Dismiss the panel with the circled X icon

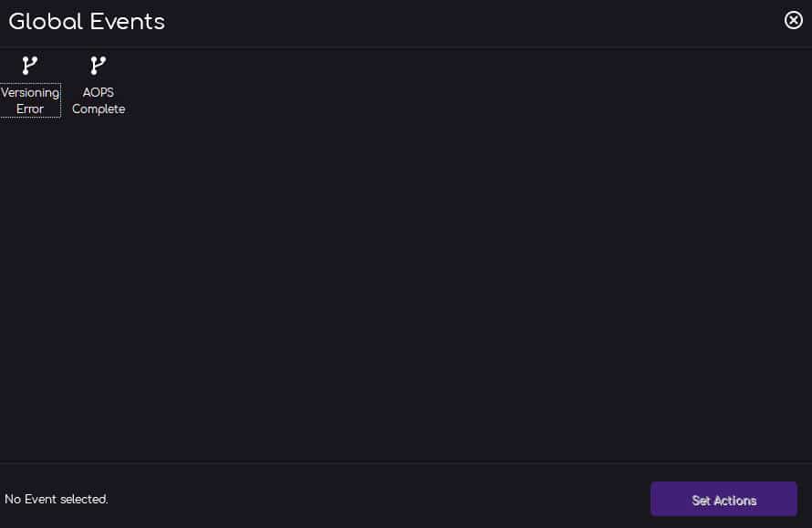click(794, 20)
